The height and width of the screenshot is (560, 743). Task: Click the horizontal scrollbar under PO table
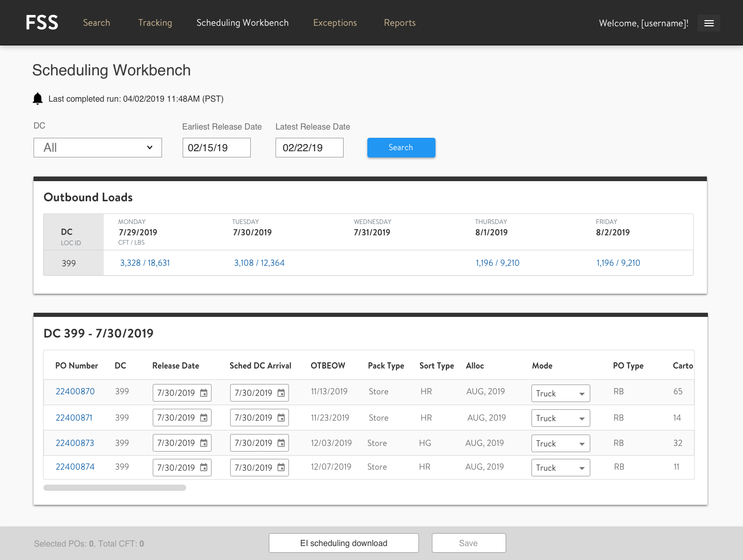point(115,488)
